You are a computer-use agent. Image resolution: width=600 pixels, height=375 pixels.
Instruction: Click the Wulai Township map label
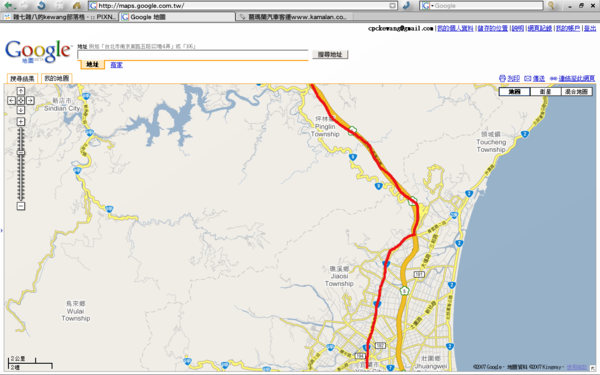pyautogui.click(x=76, y=311)
